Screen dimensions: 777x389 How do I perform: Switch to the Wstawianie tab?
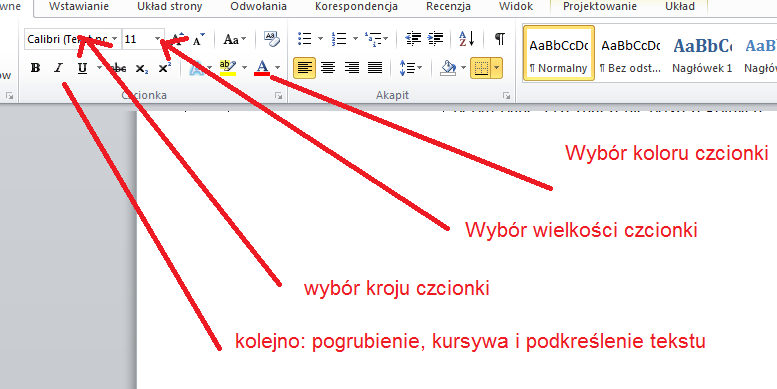click(x=79, y=6)
